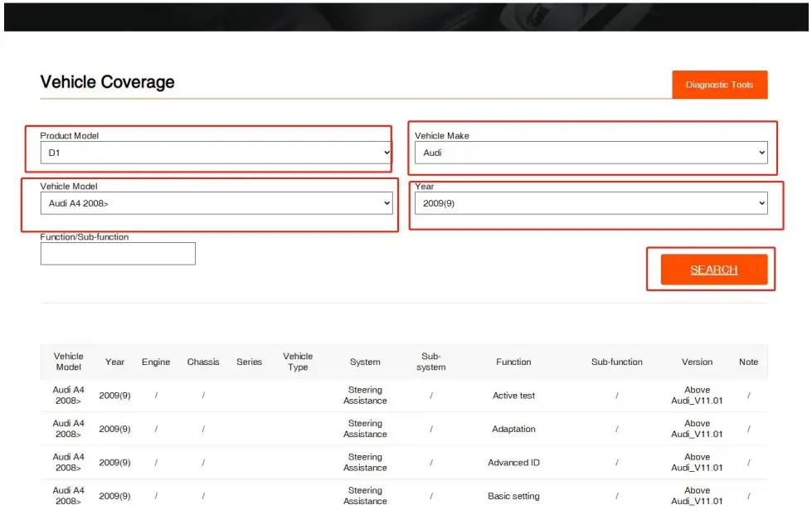Click the Chassis column header
812x520 pixels.
(x=203, y=362)
